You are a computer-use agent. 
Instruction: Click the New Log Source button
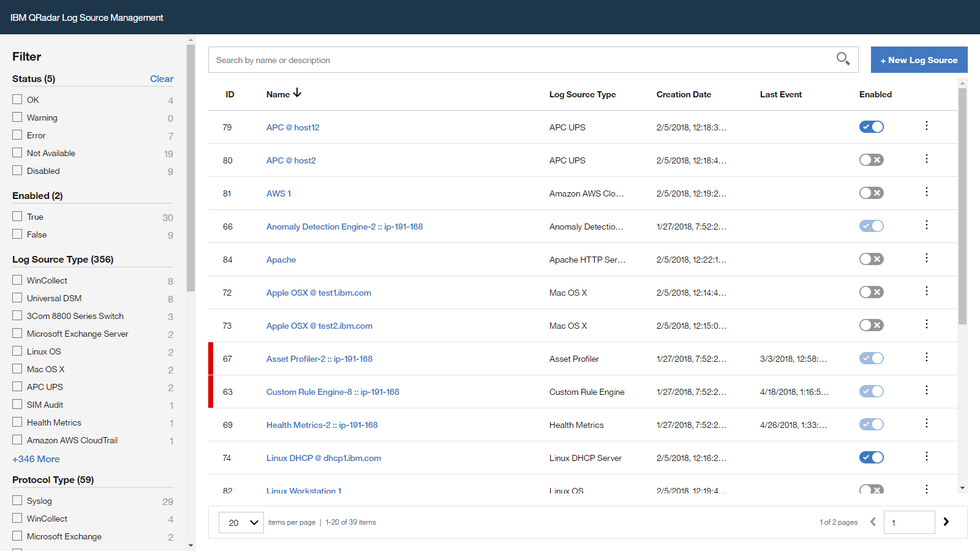(x=919, y=60)
